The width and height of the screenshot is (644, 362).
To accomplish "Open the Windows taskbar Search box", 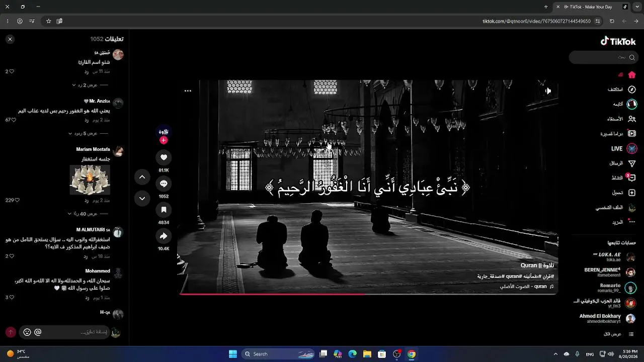I will tap(279, 354).
